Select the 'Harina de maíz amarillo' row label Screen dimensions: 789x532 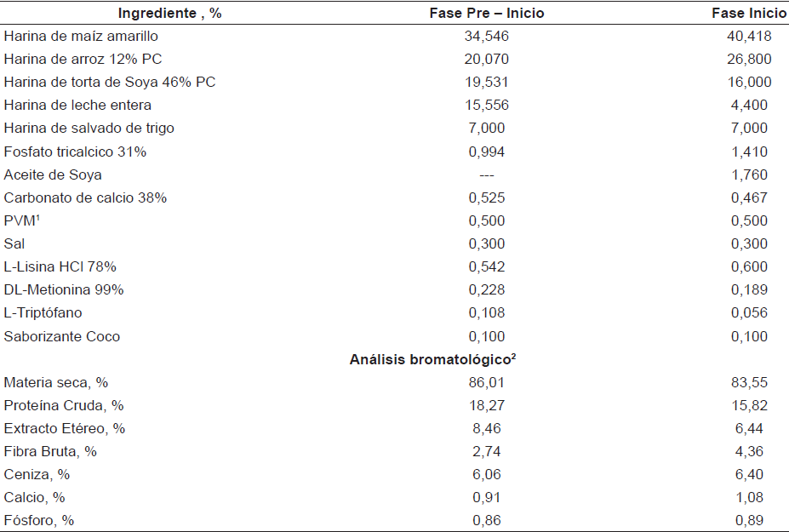point(81,37)
